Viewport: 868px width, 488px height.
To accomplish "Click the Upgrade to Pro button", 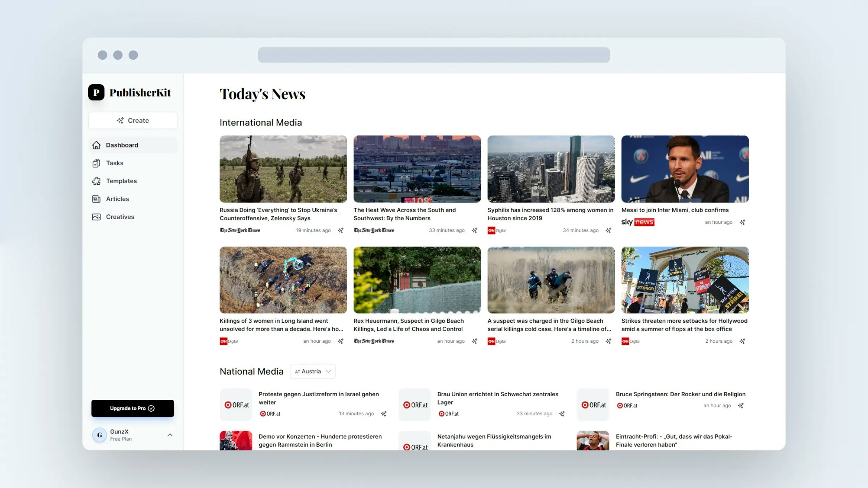I will pos(132,408).
